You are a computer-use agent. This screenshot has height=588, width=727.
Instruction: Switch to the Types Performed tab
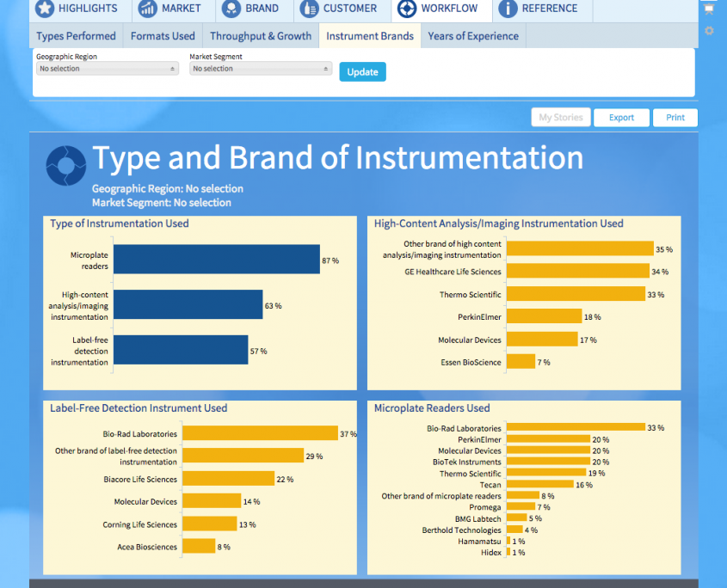click(76, 36)
